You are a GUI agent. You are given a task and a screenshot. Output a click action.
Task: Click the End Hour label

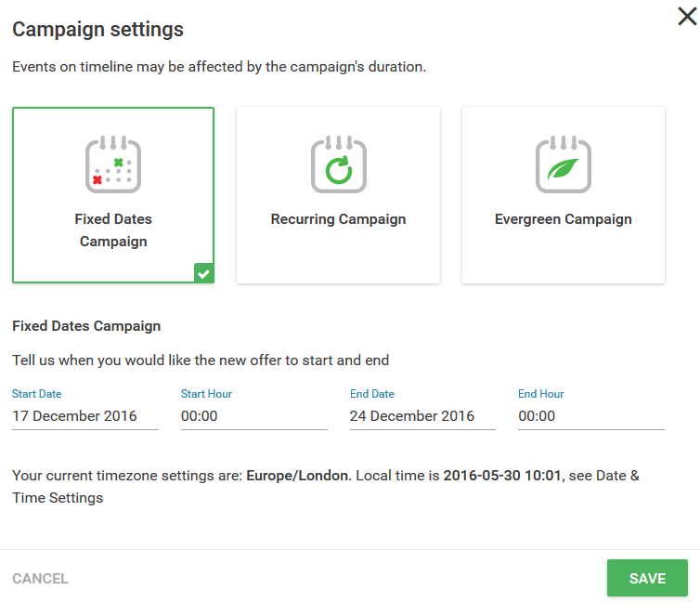click(540, 394)
